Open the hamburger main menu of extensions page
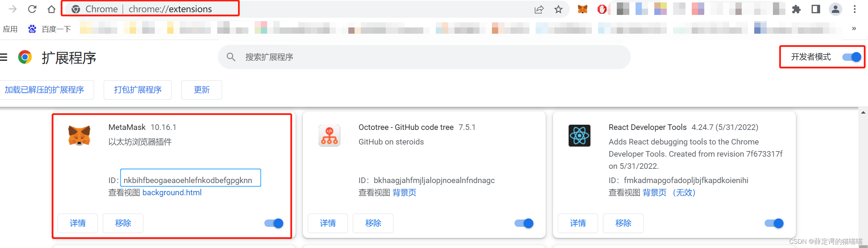The width and height of the screenshot is (868, 248). point(4,57)
